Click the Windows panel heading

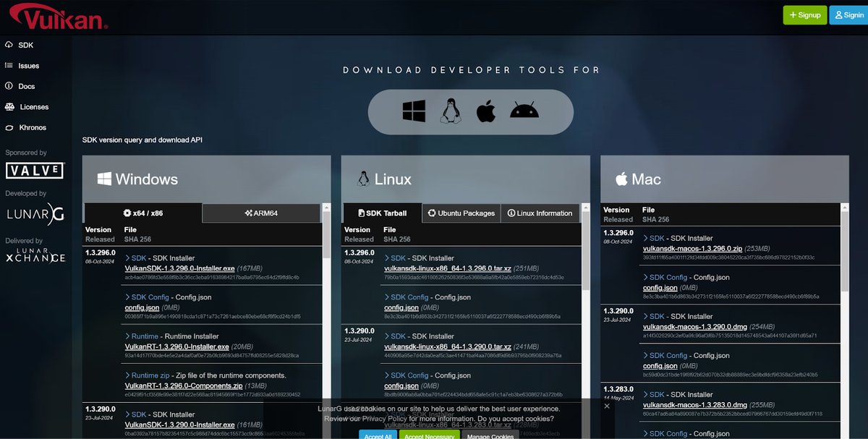point(137,179)
